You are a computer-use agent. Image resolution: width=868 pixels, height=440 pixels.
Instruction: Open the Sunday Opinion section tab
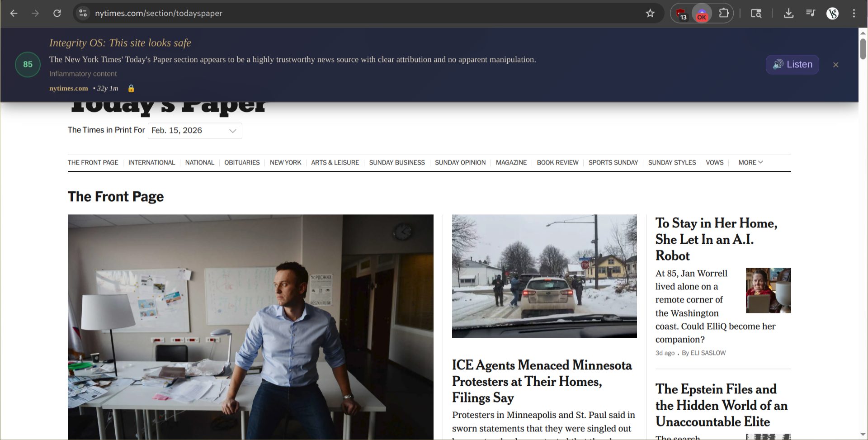[460, 162]
